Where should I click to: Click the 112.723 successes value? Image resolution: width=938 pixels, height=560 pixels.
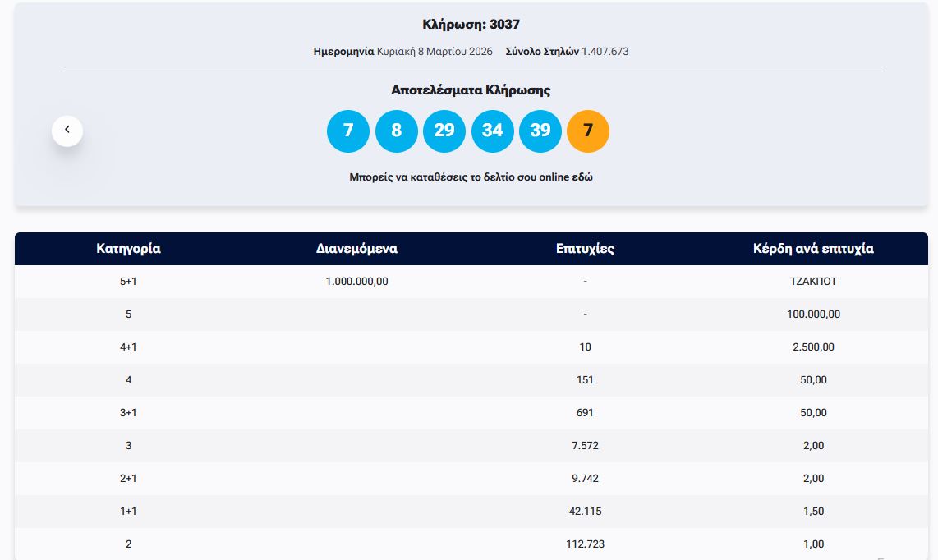coord(585,544)
